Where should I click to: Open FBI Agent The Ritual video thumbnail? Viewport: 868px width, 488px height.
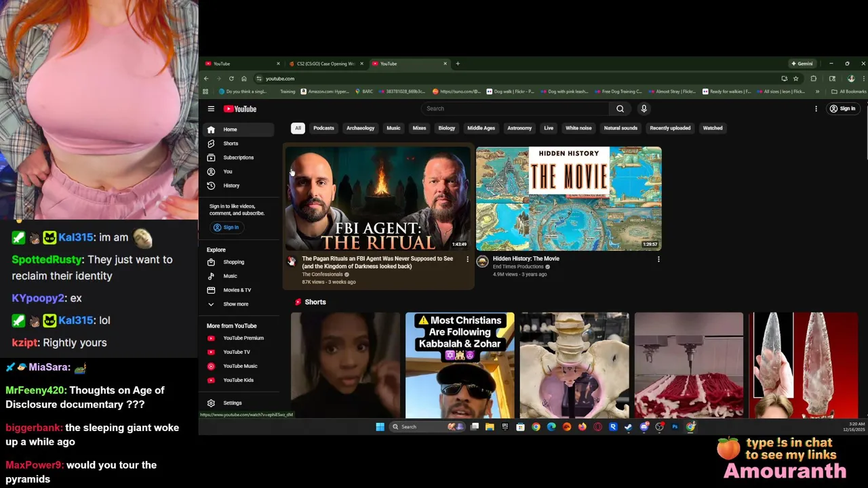coord(378,199)
